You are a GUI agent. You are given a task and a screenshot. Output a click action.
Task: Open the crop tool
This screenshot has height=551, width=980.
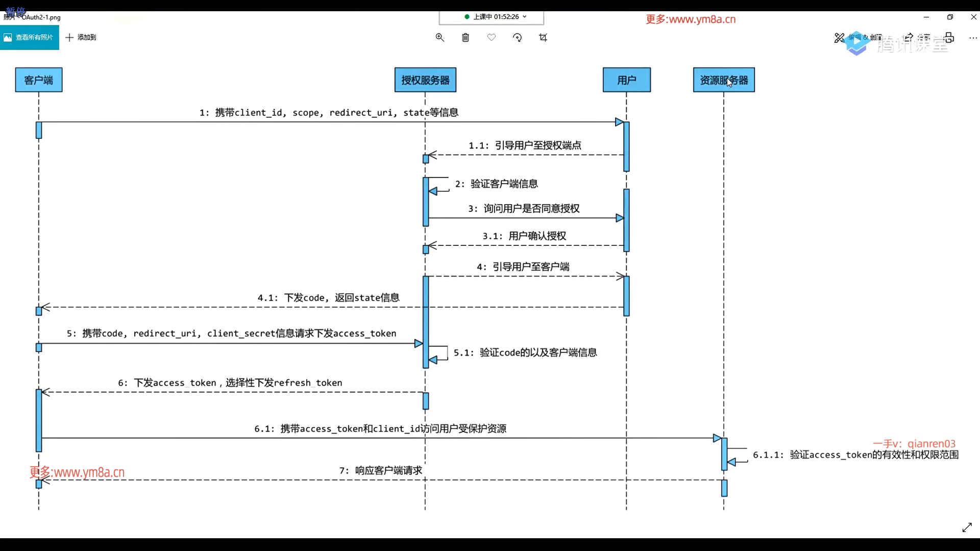point(543,37)
